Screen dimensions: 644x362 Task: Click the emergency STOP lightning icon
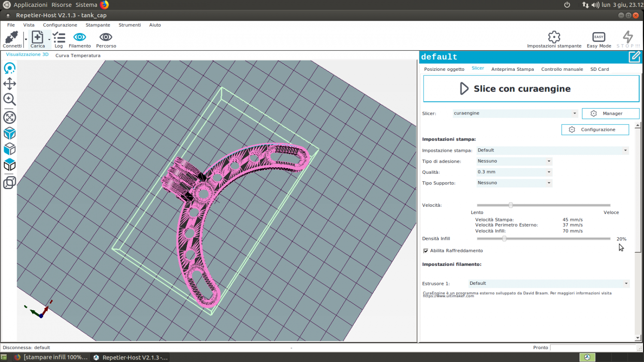pos(628,36)
